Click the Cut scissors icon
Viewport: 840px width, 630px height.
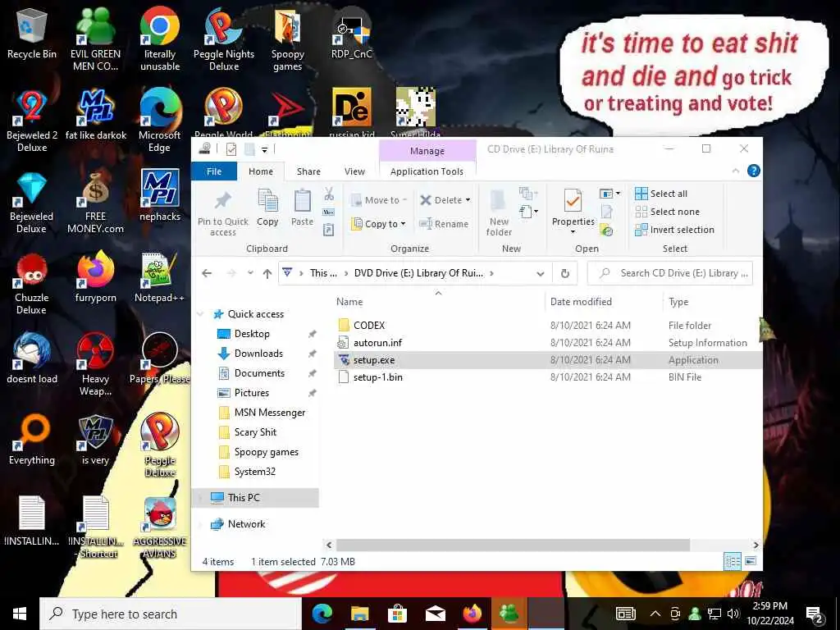(x=329, y=194)
